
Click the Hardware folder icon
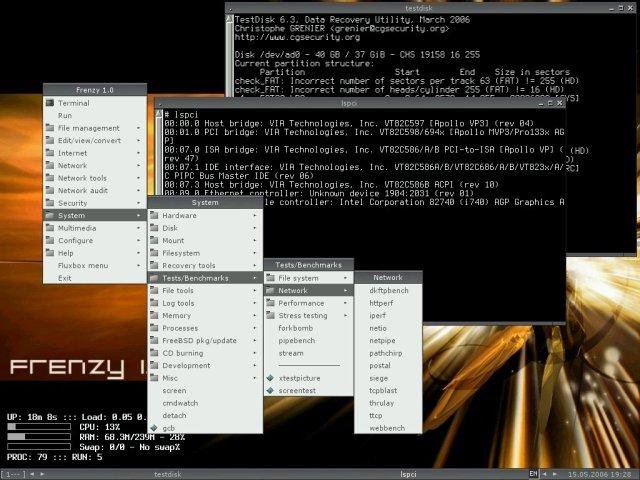tap(155, 215)
